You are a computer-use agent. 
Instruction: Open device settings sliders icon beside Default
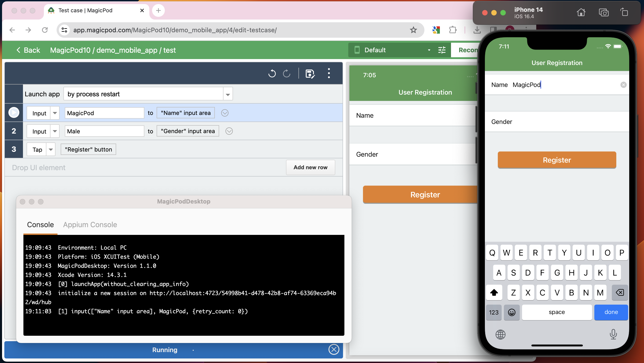[442, 50]
